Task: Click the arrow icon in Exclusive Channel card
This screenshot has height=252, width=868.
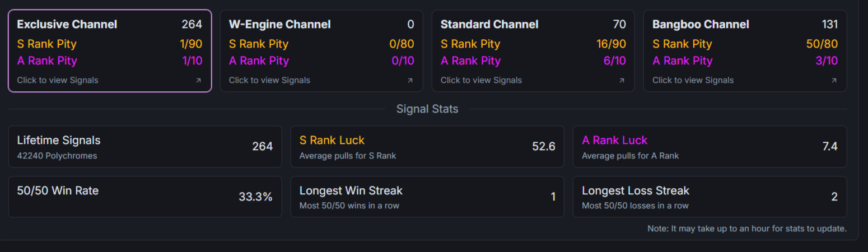Action: [x=198, y=81]
